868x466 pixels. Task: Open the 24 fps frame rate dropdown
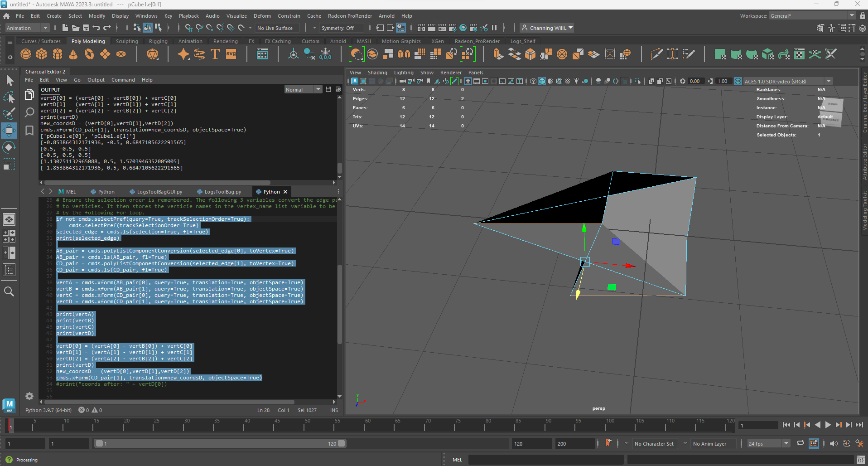768,443
